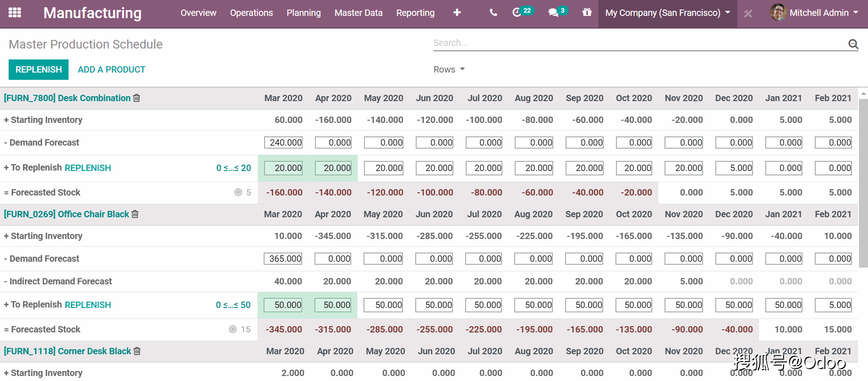Screen dimensions: 868x381
Task: Click Office Chair Mar 2020 forecasted stock -345.000
Action: (x=284, y=329)
